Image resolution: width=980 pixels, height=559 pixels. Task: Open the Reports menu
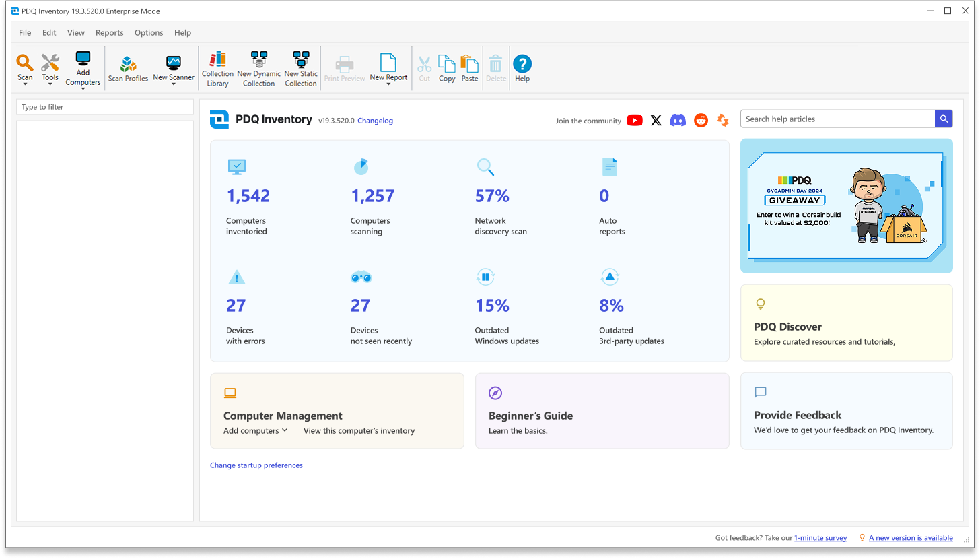[109, 32]
